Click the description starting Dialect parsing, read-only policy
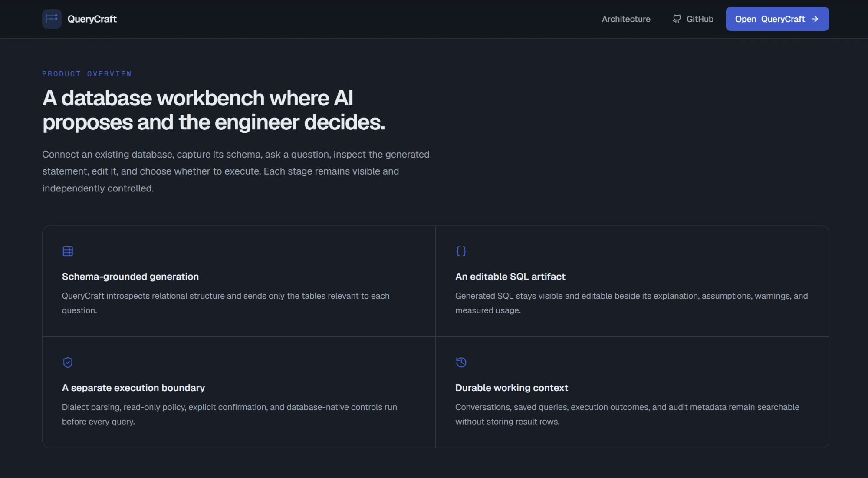The width and height of the screenshot is (868, 478). coord(229,414)
